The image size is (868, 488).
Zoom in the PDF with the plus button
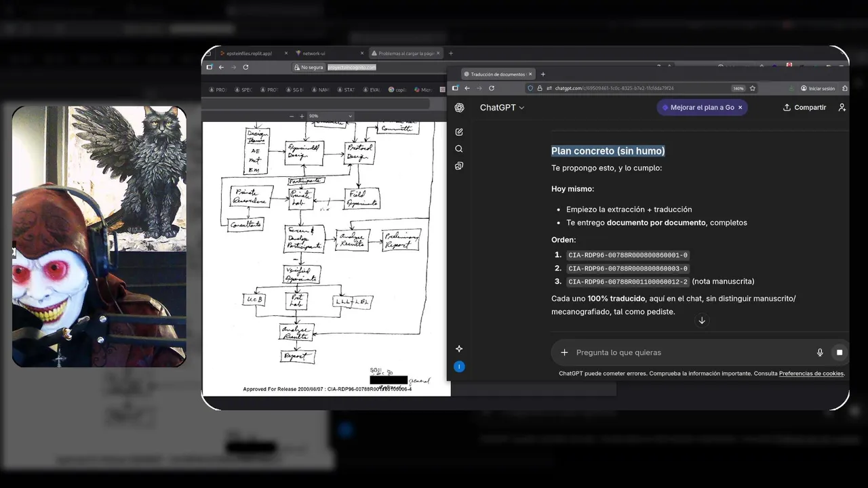[x=302, y=117]
